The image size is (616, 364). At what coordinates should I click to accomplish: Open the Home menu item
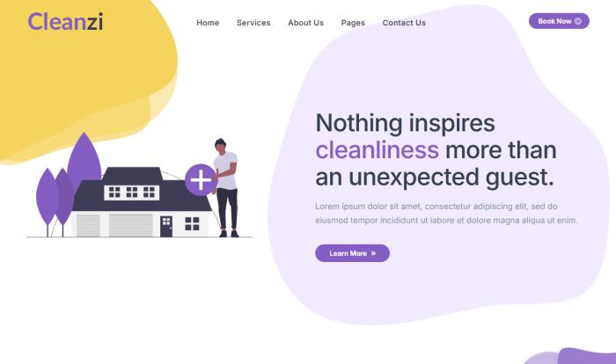click(x=208, y=23)
